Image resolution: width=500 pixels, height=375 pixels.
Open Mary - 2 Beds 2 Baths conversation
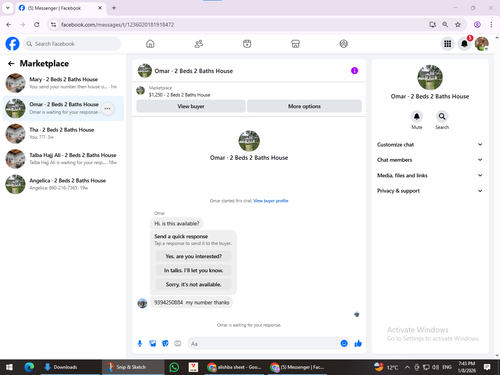(63, 83)
